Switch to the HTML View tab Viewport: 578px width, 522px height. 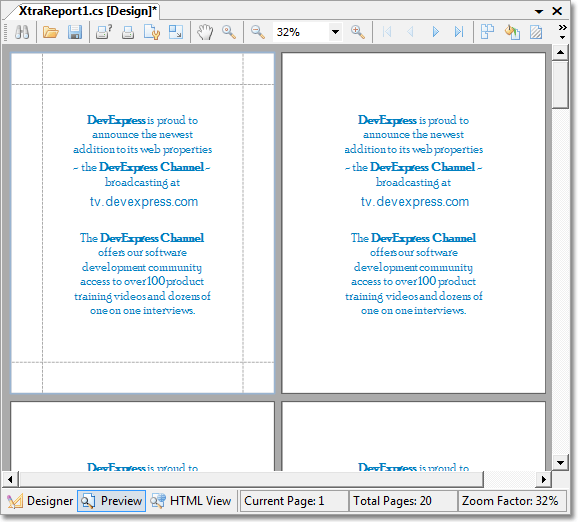191,501
